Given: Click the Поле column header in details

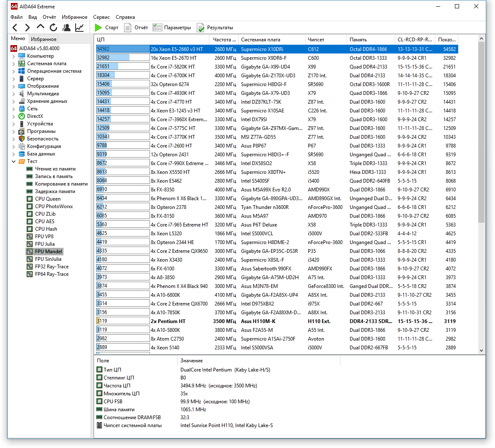Looking at the screenshot, I should [136, 361].
